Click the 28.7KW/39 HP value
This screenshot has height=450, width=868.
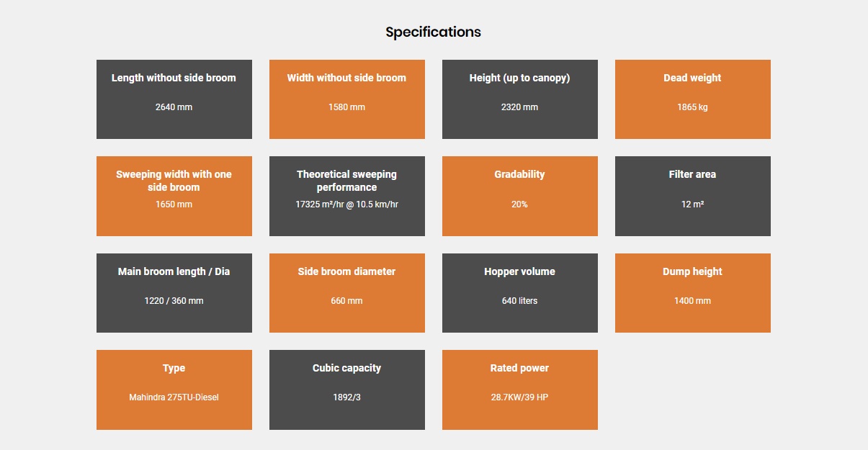pyautogui.click(x=520, y=397)
